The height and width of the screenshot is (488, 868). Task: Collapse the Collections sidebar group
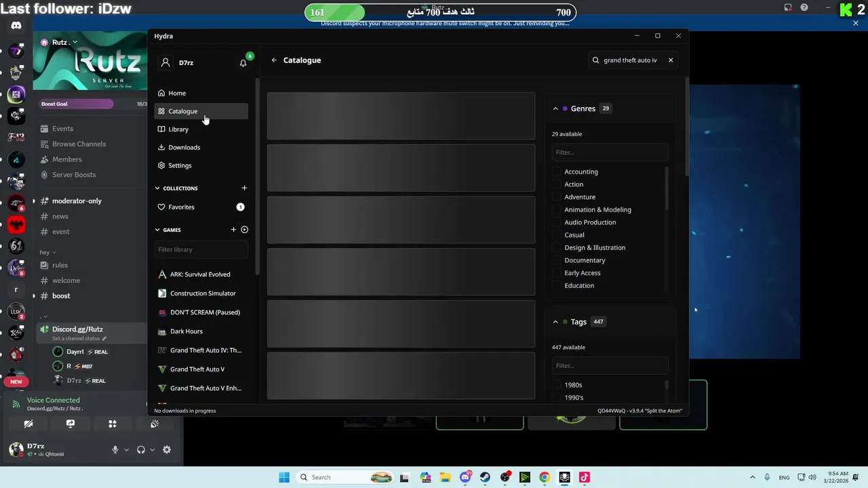157,188
